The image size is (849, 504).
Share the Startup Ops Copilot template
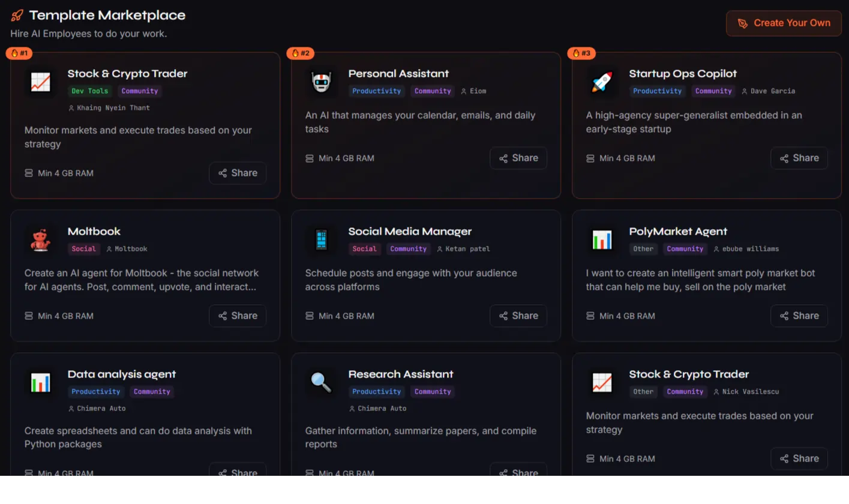pyautogui.click(x=799, y=158)
